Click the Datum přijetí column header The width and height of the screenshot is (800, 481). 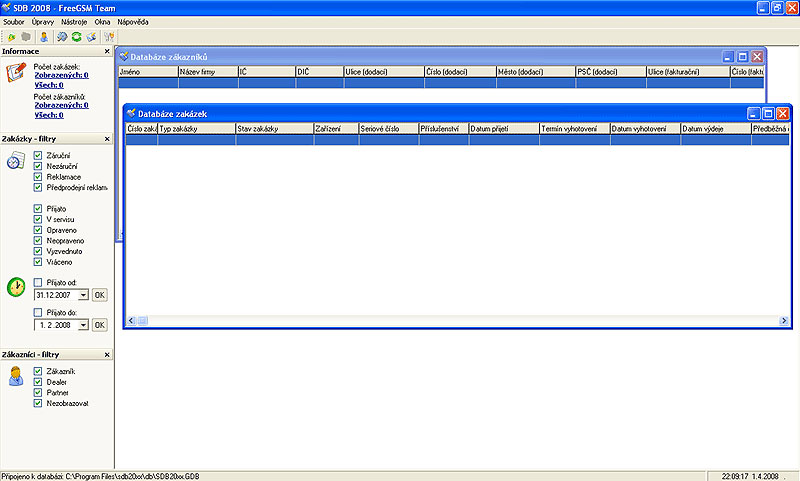(x=504, y=129)
